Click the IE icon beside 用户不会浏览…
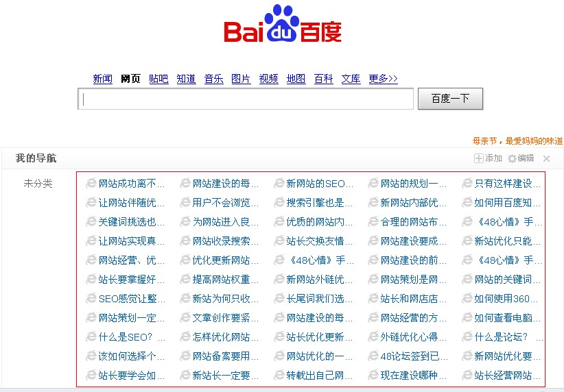This screenshot has height=392, width=564. click(185, 203)
